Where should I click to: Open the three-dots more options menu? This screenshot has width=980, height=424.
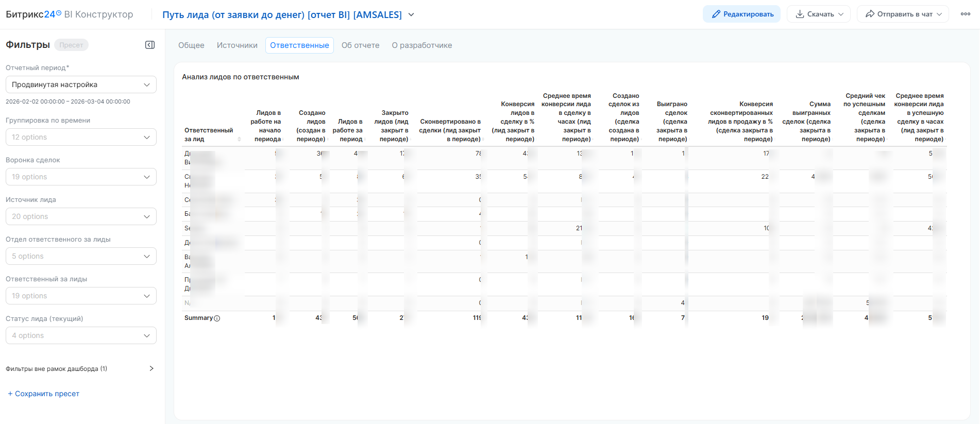965,14
